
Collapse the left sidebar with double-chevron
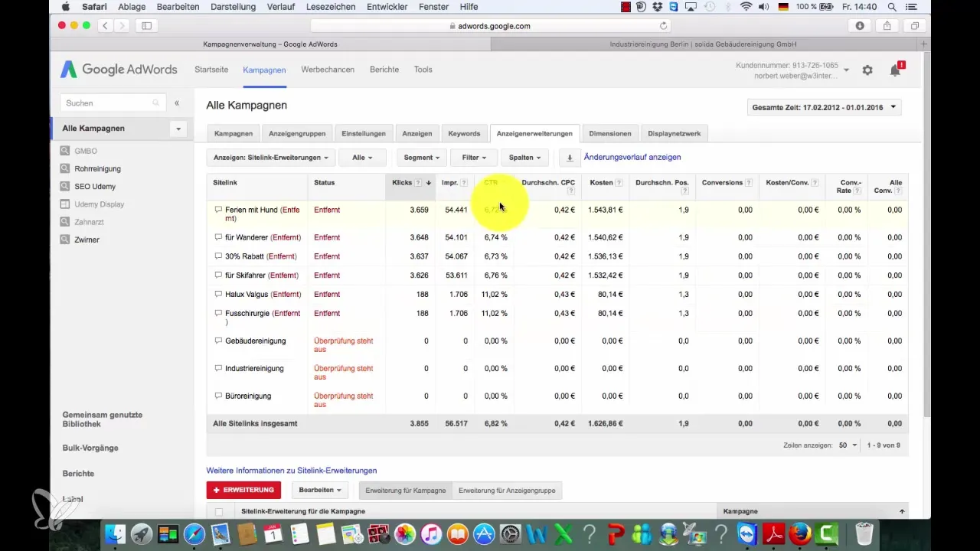point(177,103)
